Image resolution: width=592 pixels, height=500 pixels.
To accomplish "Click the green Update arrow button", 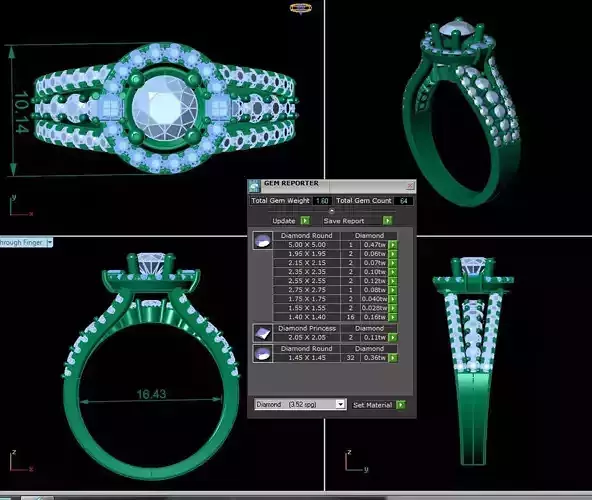I will (305, 220).
